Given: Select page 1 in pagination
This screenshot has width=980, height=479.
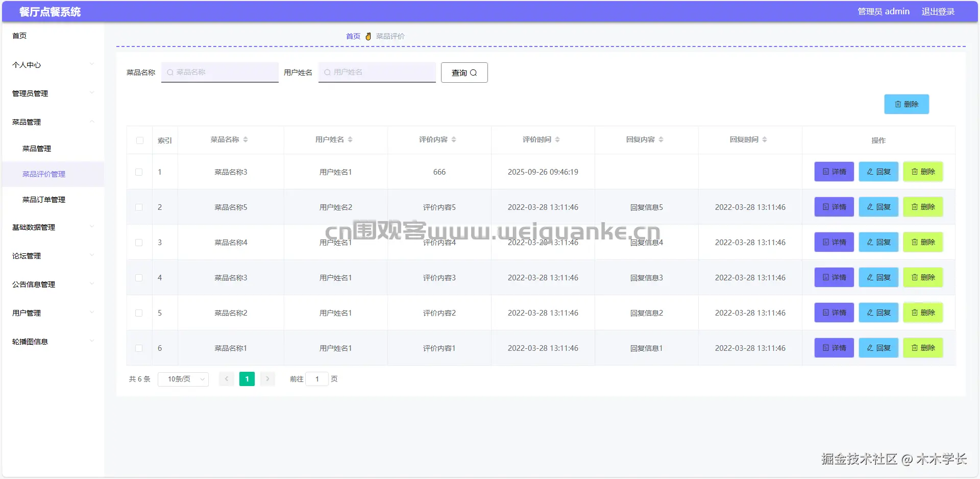Looking at the screenshot, I should (x=247, y=379).
